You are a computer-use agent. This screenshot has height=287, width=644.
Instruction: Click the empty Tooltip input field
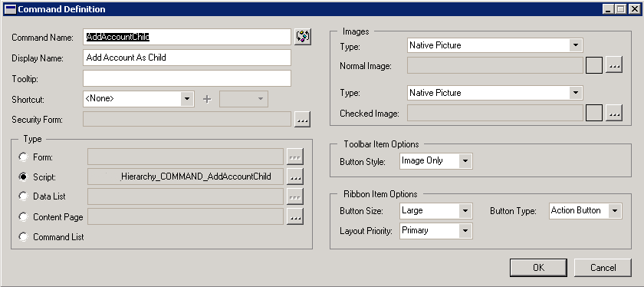point(187,78)
